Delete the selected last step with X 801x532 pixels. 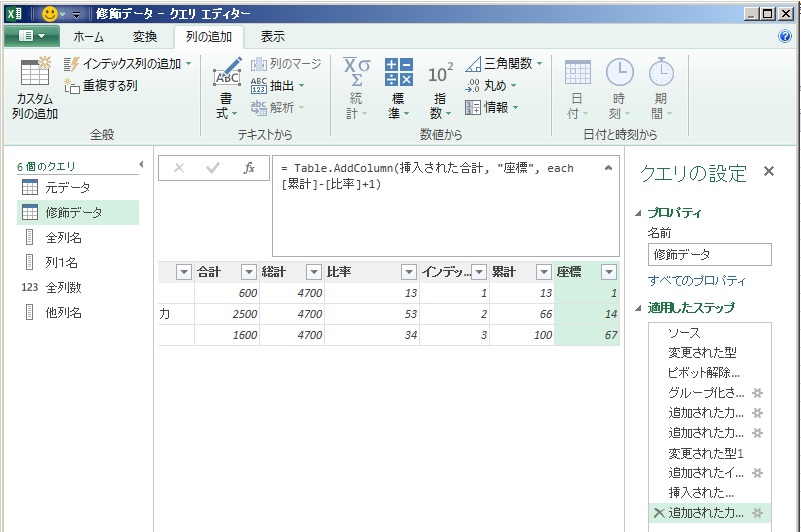pyautogui.click(x=659, y=513)
